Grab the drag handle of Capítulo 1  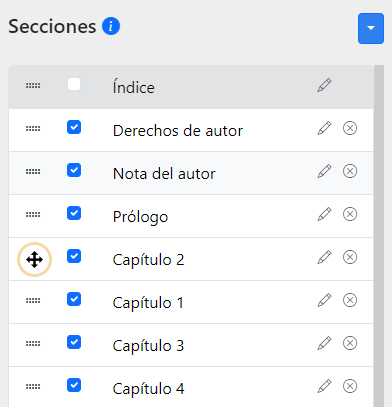pos(33,301)
